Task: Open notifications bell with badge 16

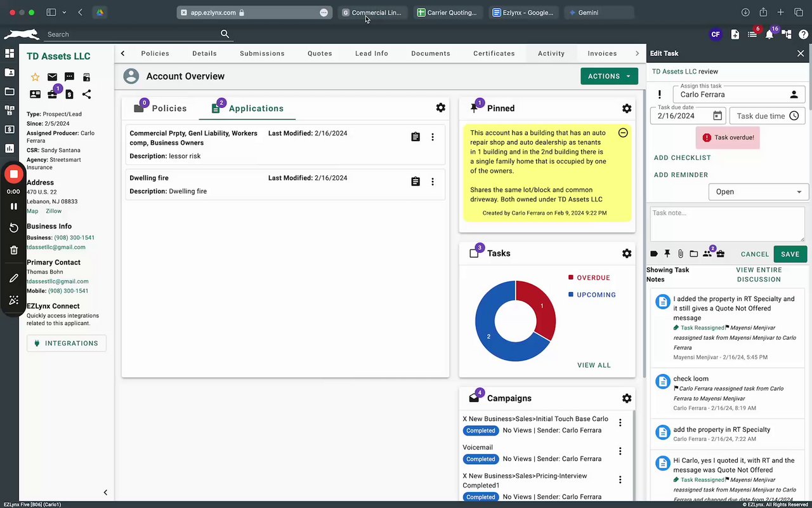Action: pos(769,34)
